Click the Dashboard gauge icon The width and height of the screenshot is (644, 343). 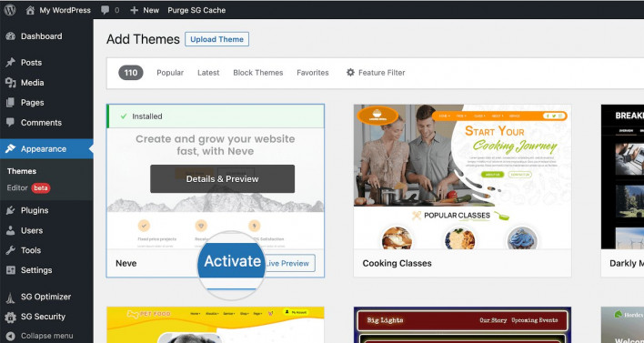pos(10,36)
